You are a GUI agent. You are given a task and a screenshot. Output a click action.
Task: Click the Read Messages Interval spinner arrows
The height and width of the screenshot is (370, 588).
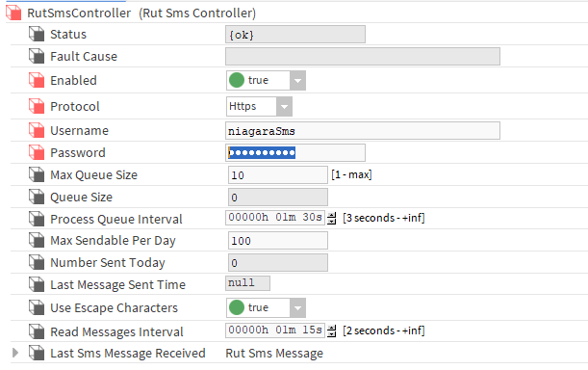(x=331, y=330)
